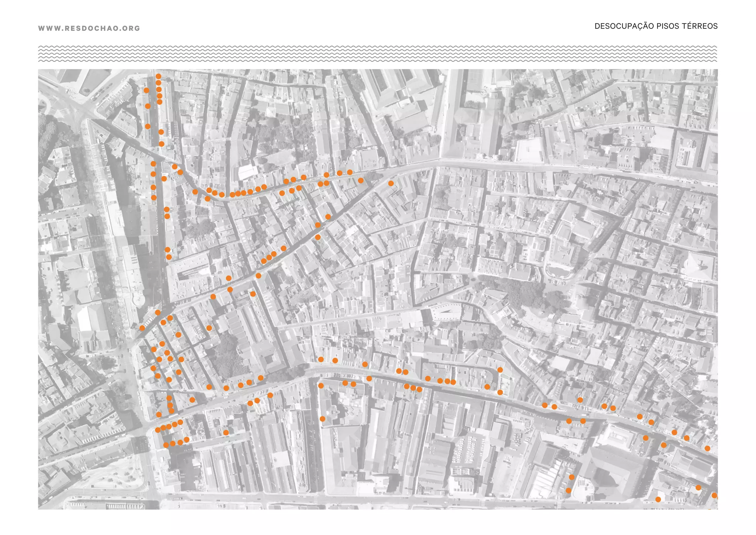Click the last orange marker in the row of four above it
The height and width of the screenshot is (535, 756).
(x=180, y=422)
